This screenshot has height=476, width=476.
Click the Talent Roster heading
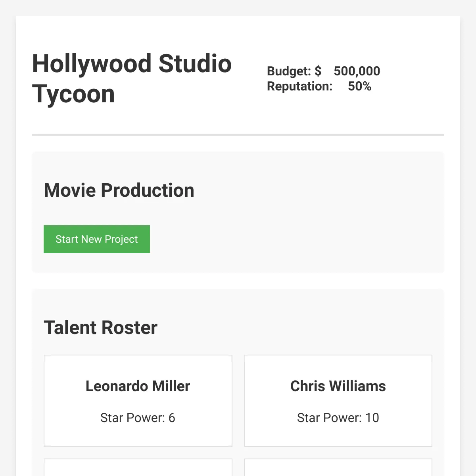pyautogui.click(x=100, y=328)
